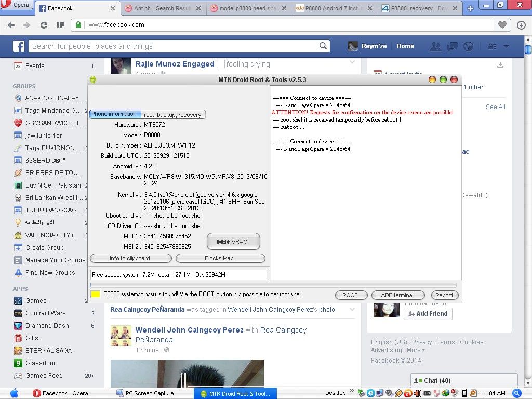532x399 pixels.
Task: Click the Facebook search input field
Action: (174, 46)
